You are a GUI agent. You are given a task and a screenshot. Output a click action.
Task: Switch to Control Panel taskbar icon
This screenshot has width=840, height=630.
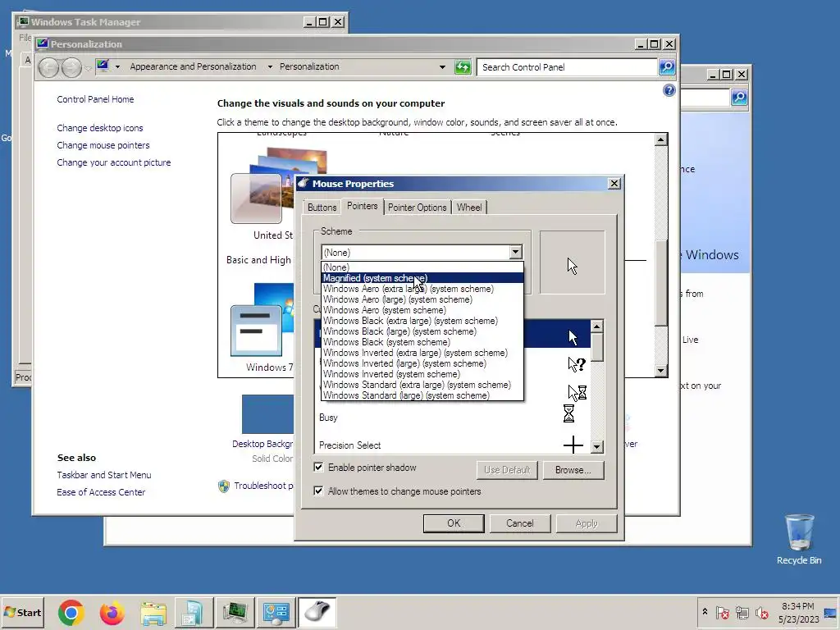(276, 612)
